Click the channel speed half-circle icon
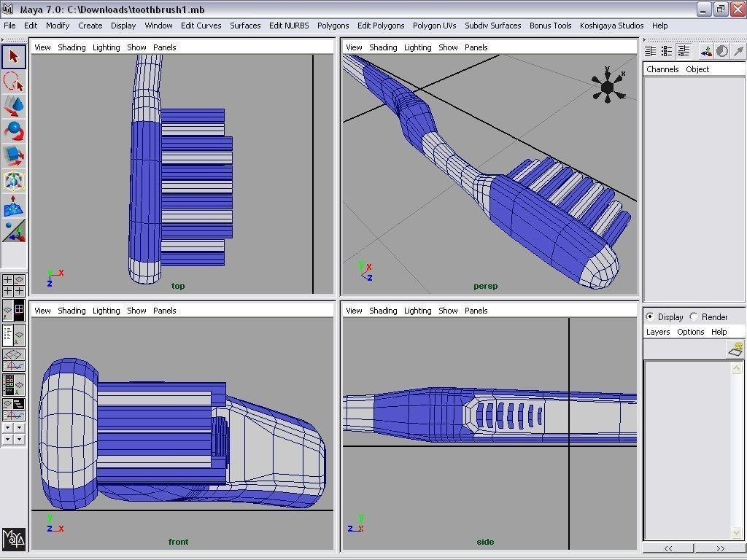Image resolution: width=747 pixels, height=560 pixels. click(x=721, y=51)
